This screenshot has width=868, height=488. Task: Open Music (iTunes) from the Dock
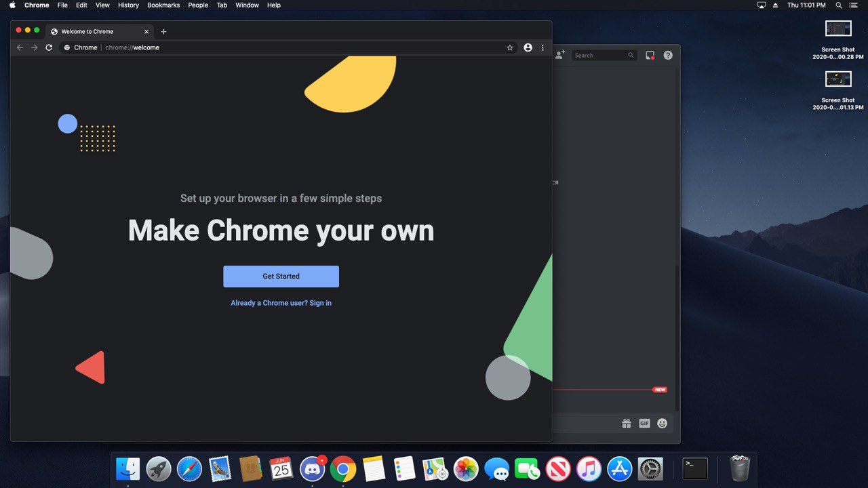coord(589,469)
